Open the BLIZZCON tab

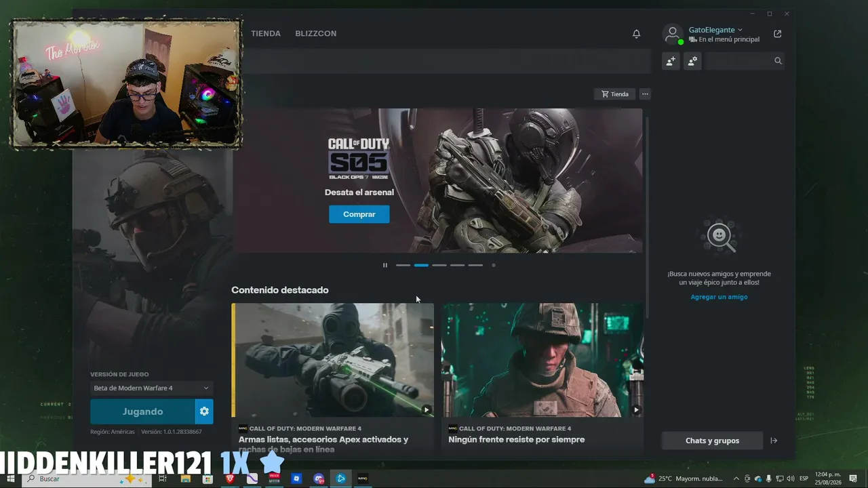pyautogui.click(x=316, y=33)
